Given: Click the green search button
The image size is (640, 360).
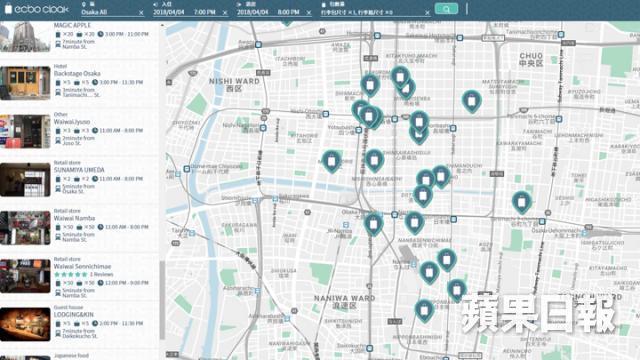Looking at the screenshot, I should tap(446, 9).
